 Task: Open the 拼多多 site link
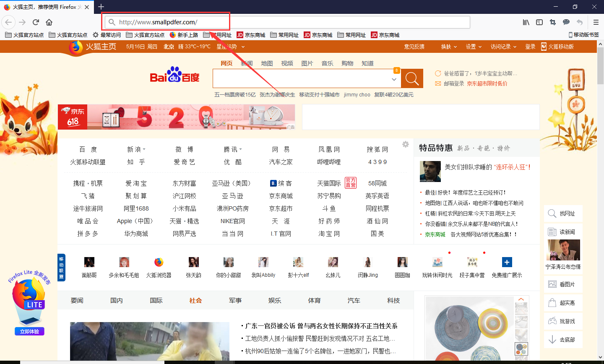click(x=88, y=234)
